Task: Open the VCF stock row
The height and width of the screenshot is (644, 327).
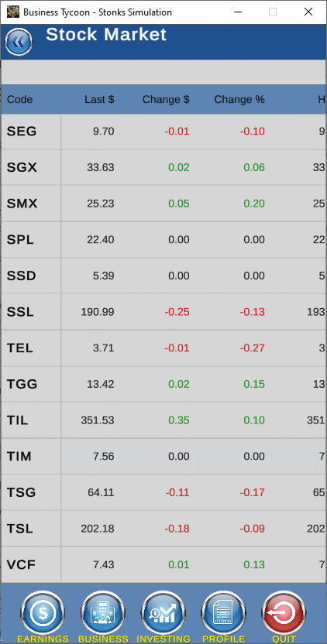Action: tap(163, 565)
